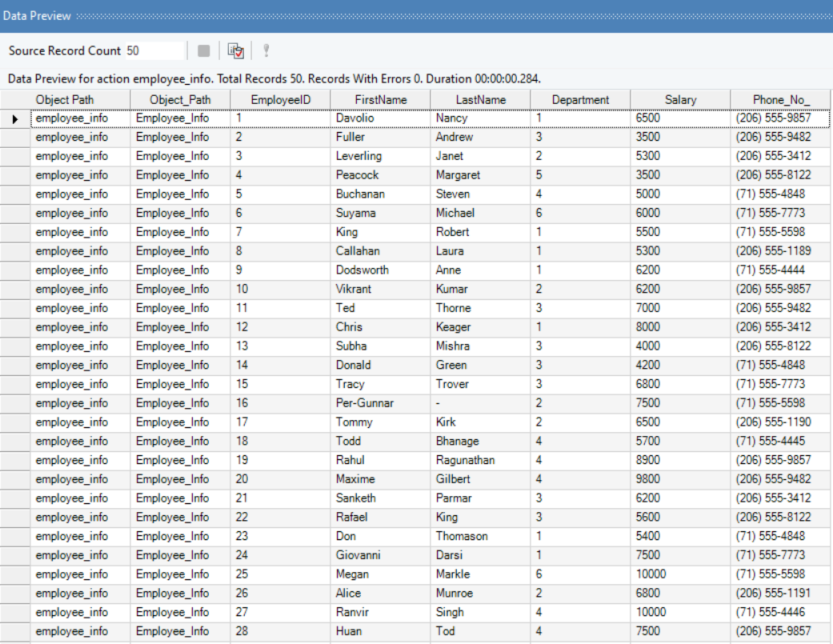Click the exclamation mark errors icon
The image size is (833, 644).
(266, 51)
